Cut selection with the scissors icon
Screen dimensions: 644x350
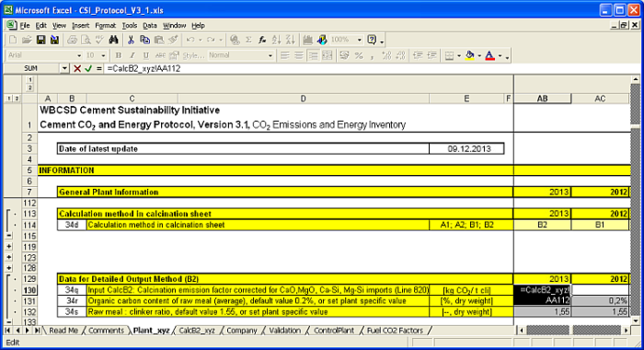131,40
